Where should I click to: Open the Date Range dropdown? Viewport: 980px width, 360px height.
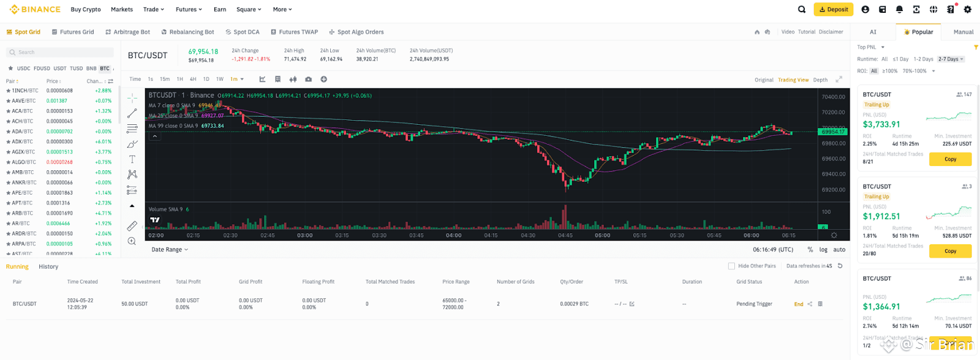[x=170, y=250]
